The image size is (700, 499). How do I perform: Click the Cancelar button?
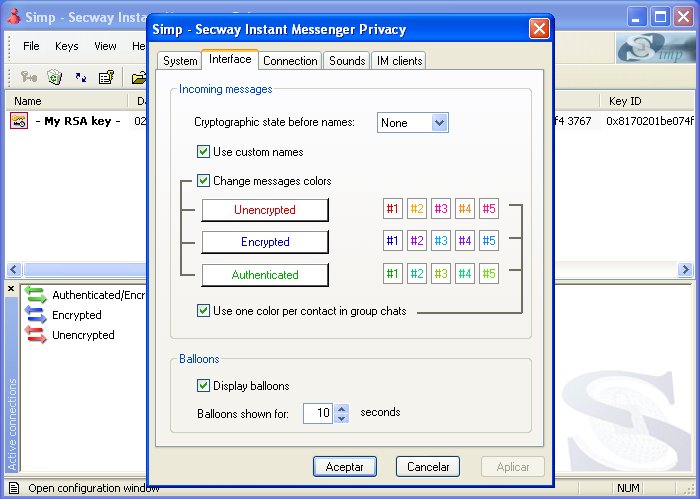[x=428, y=467]
